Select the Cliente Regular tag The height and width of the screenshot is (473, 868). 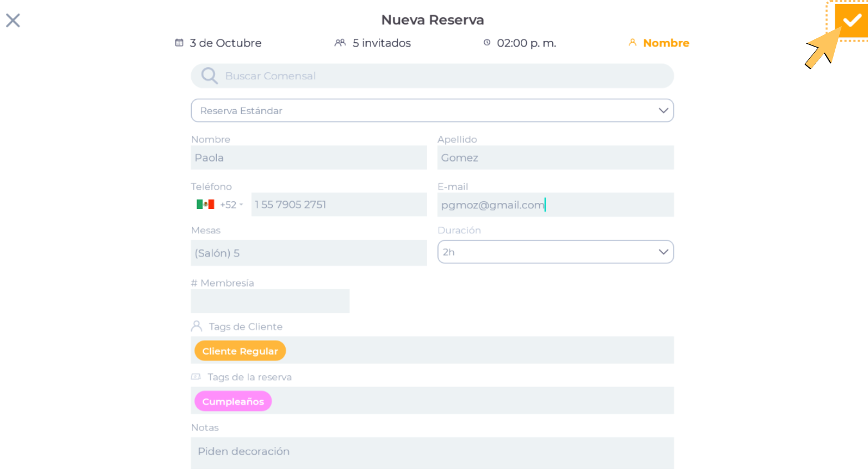240,351
